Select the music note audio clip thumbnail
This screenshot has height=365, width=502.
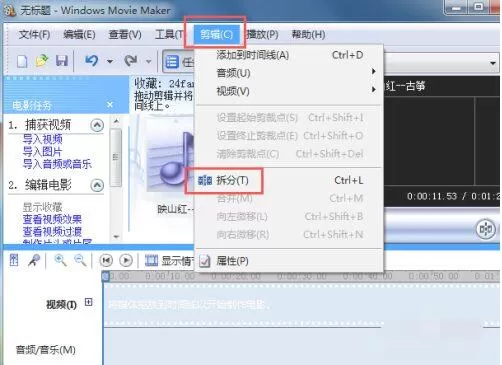170,155
